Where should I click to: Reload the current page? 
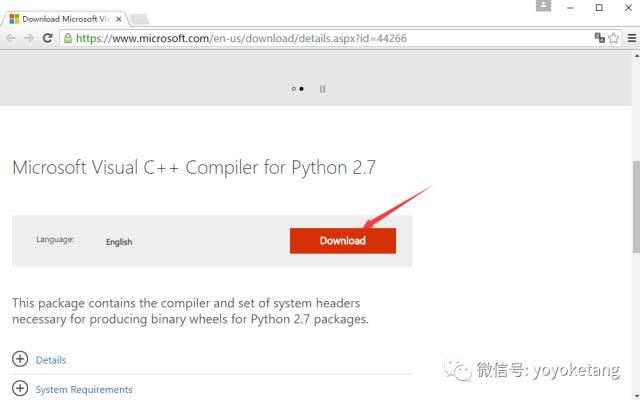[x=47, y=38]
